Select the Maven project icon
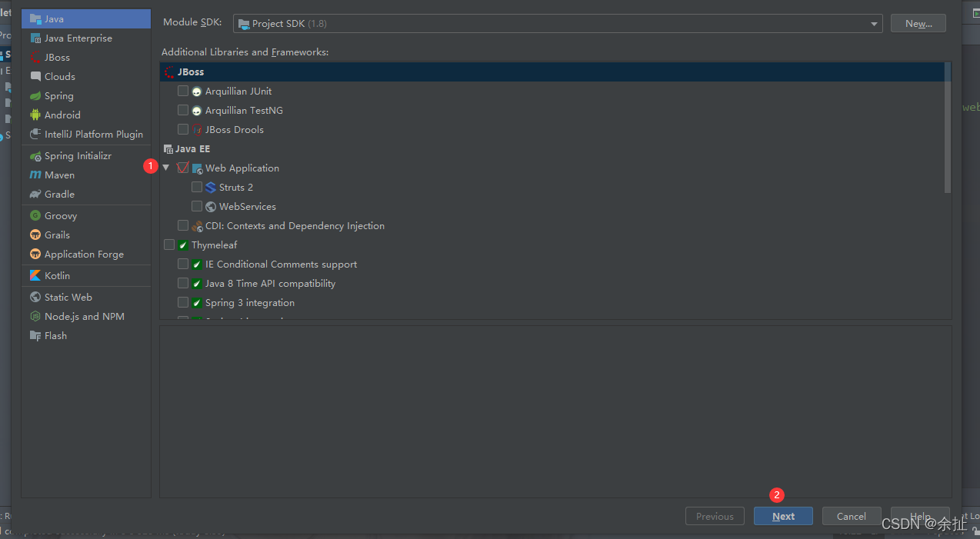Screen dimensions: 980x539 click(35, 175)
